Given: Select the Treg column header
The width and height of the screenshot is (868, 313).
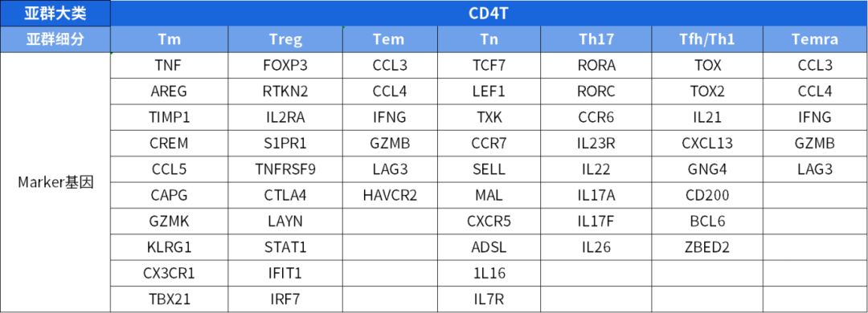Looking at the screenshot, I should coord(285,39).
